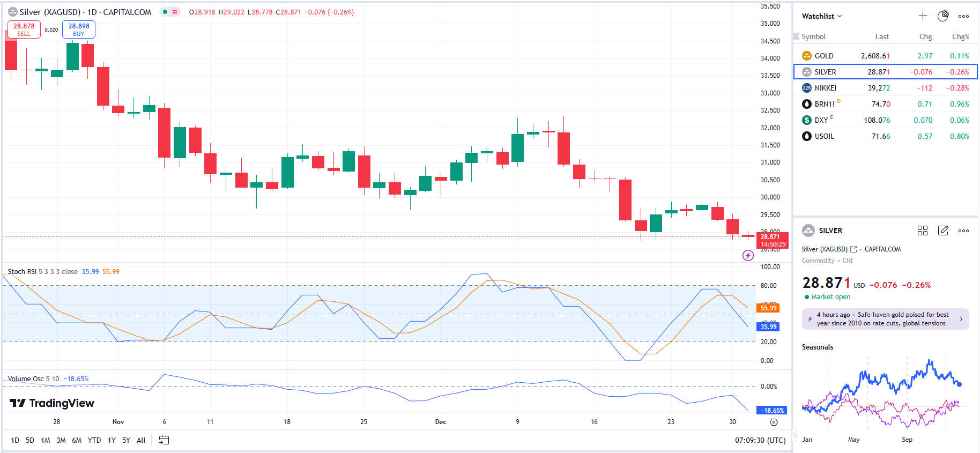Expand the gold news headline arrow
The image size is (980, 453).
pos(961,319)
